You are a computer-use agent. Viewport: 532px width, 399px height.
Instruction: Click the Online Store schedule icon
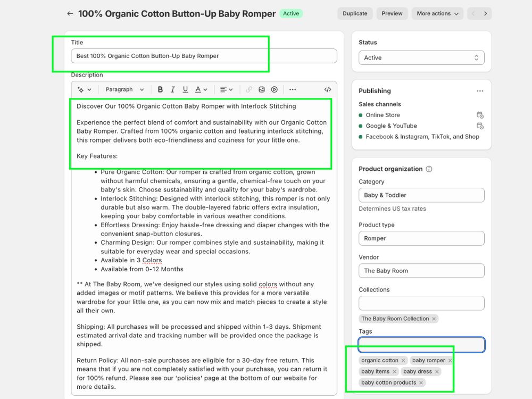pos(480,115)
